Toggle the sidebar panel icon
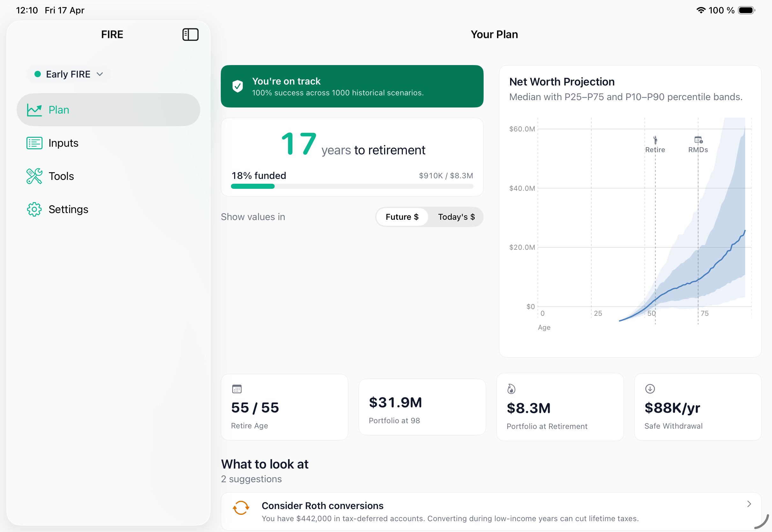772x532 pixels. coord(190,34)
